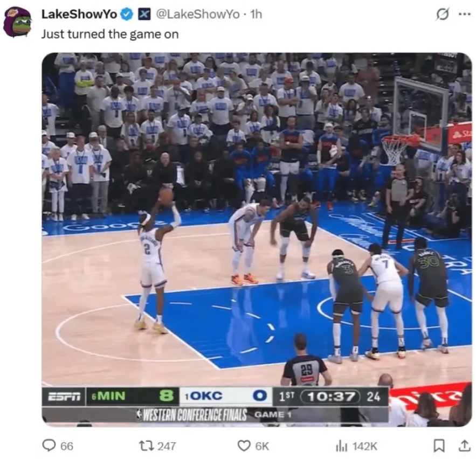Open the LakeShowYo display name link

79,14
